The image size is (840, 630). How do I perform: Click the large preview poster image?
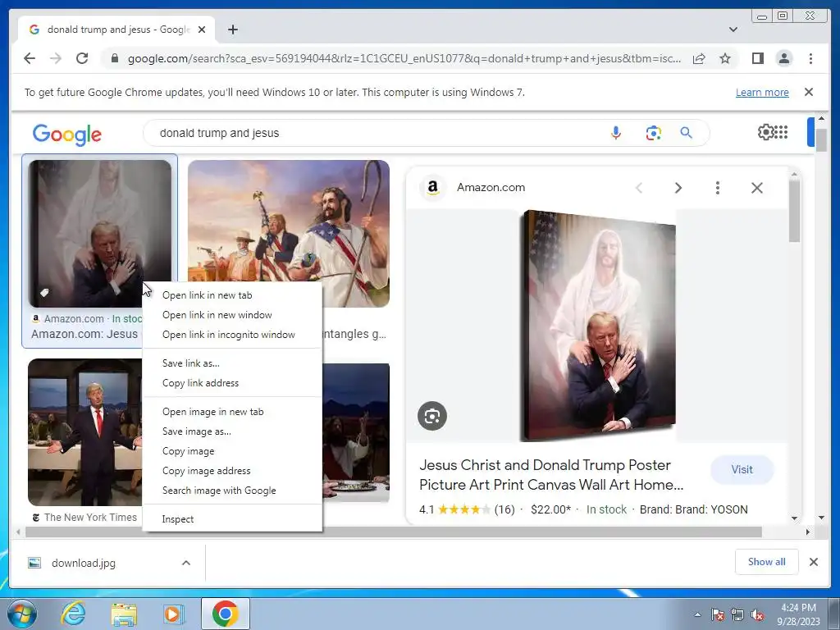[x=598, y=325]
